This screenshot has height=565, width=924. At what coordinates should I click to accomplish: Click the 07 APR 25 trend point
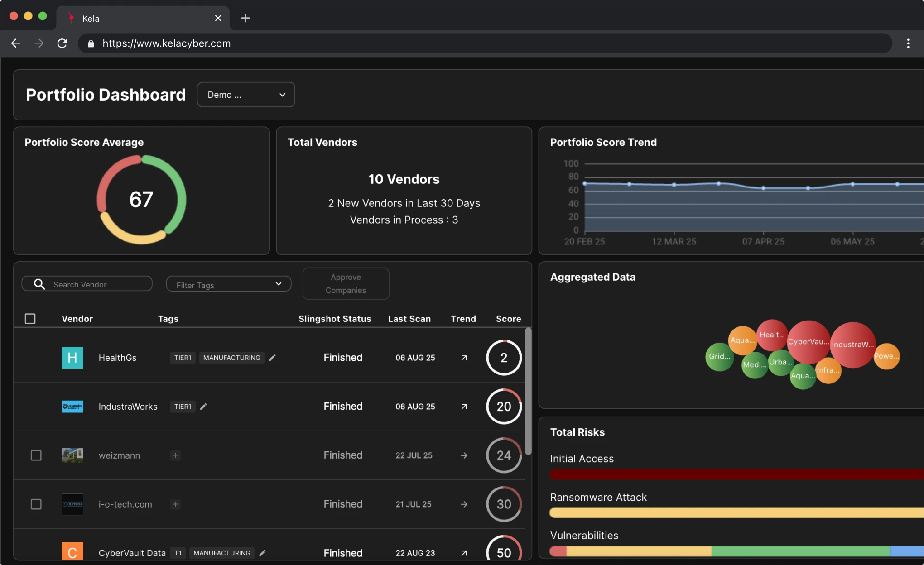point(764,188)
